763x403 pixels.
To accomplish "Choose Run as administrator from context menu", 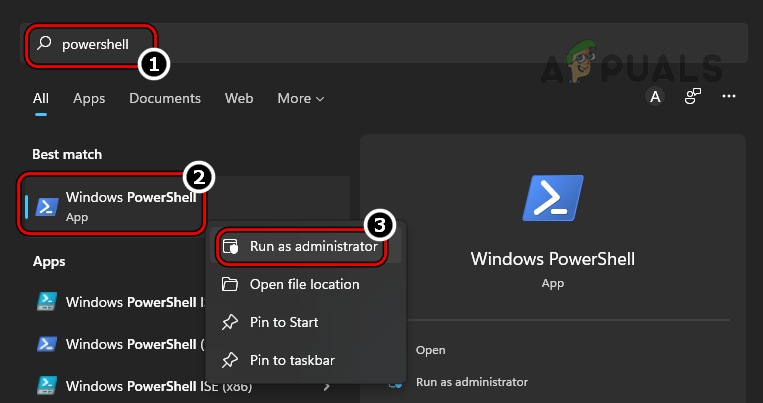I will [313, 246].
